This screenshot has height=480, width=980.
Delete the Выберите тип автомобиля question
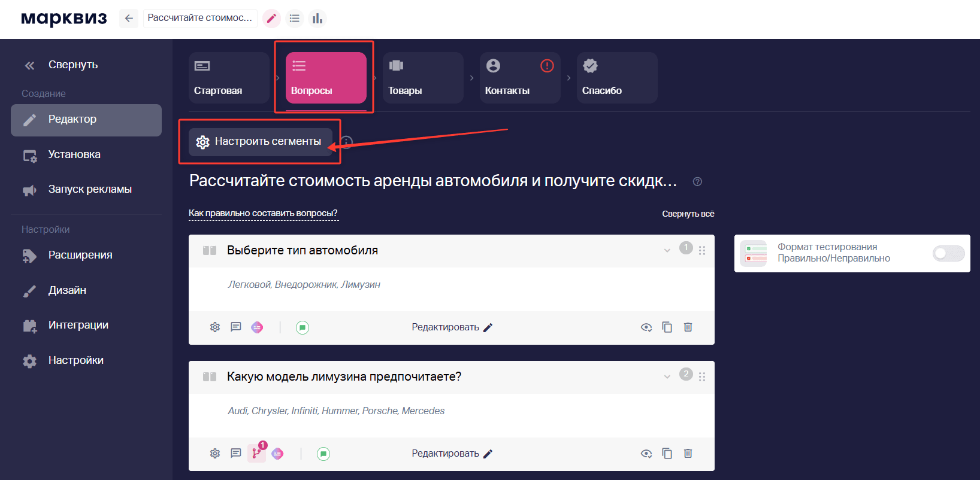(688, 327)
